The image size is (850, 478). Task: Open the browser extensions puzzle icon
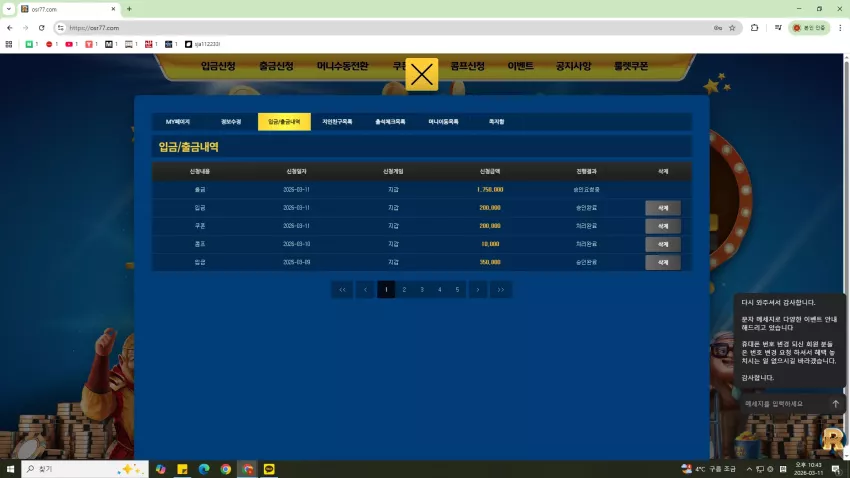(x=755, y=28)
